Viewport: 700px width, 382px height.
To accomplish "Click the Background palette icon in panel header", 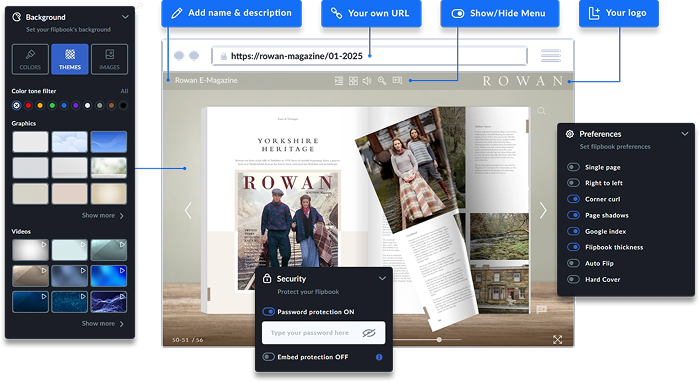I will click(17, 17).
